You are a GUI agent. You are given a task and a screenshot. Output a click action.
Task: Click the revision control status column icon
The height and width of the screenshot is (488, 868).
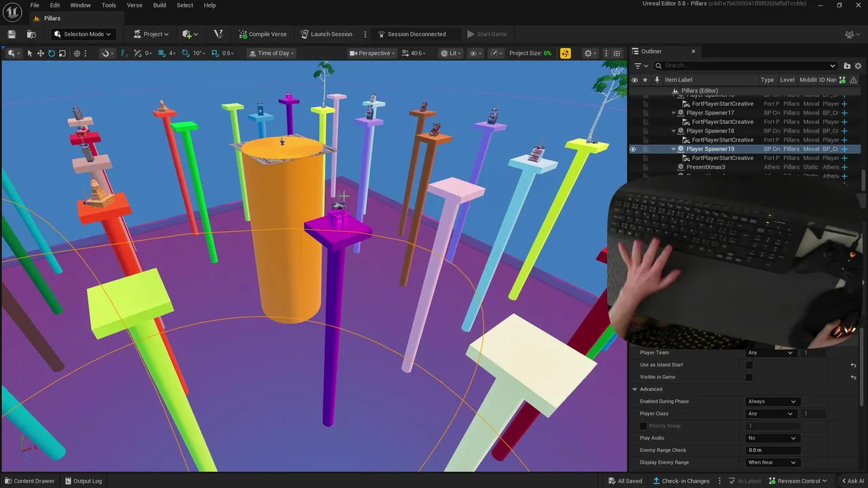[842, 80]
